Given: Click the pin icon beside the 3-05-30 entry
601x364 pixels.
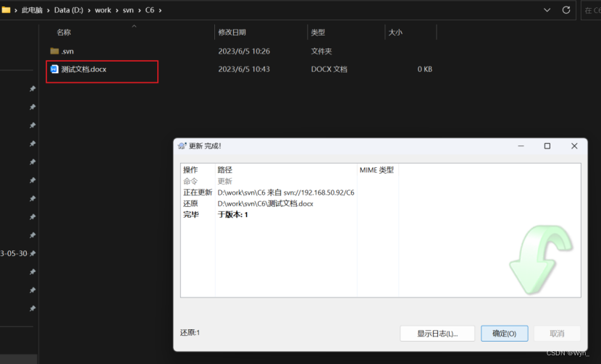Looking at the screenshot, I should pyautogui.click(x=33, y=253).
